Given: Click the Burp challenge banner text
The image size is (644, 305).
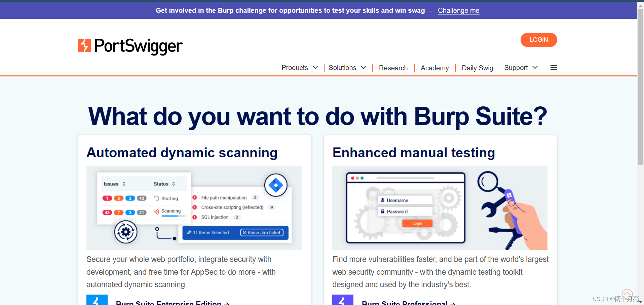Looking at the screenshot, I should point(290,10).
